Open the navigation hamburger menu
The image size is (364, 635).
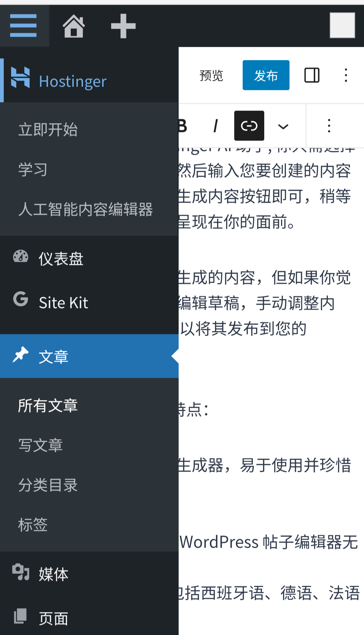24,26
